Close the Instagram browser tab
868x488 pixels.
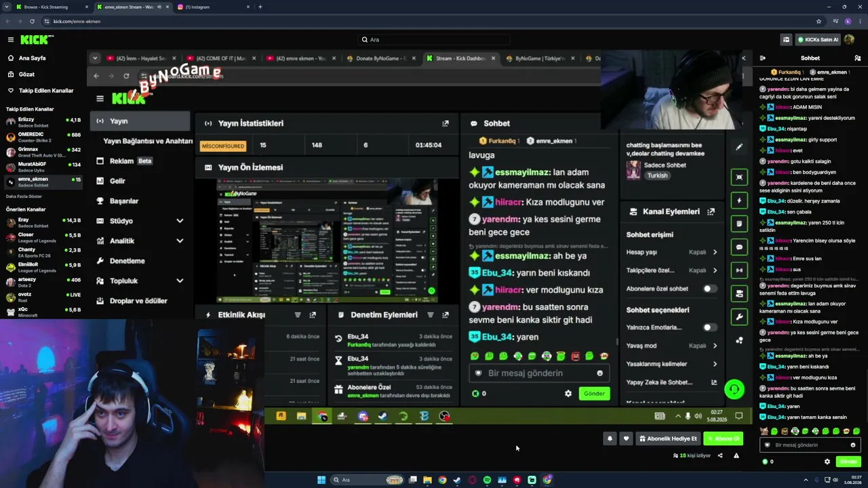[x=249, y=7]
